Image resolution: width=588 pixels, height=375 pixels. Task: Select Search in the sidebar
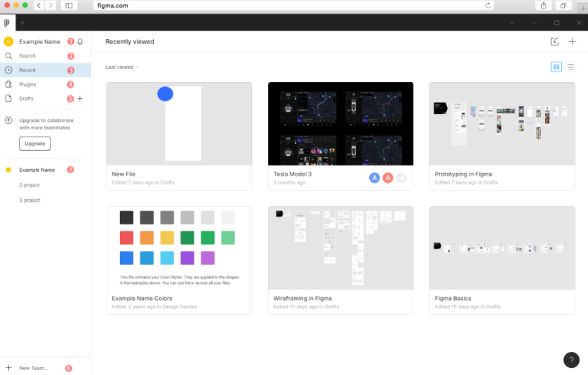[x=46, y=56]
